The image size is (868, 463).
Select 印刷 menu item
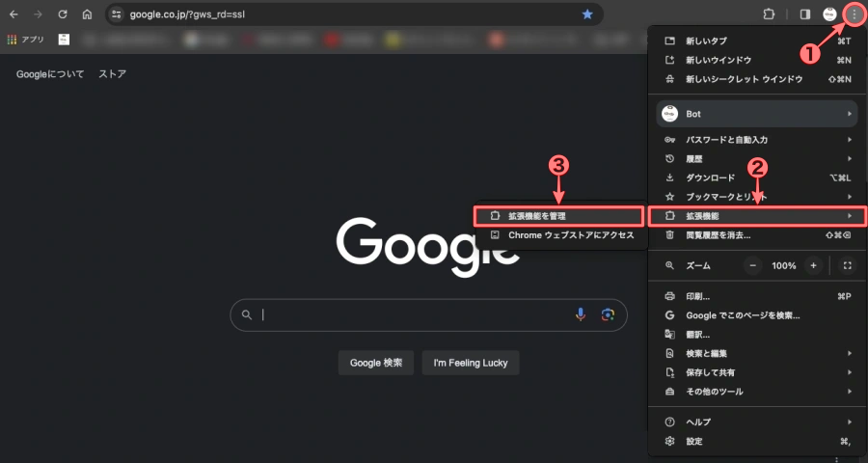(757, 296)
